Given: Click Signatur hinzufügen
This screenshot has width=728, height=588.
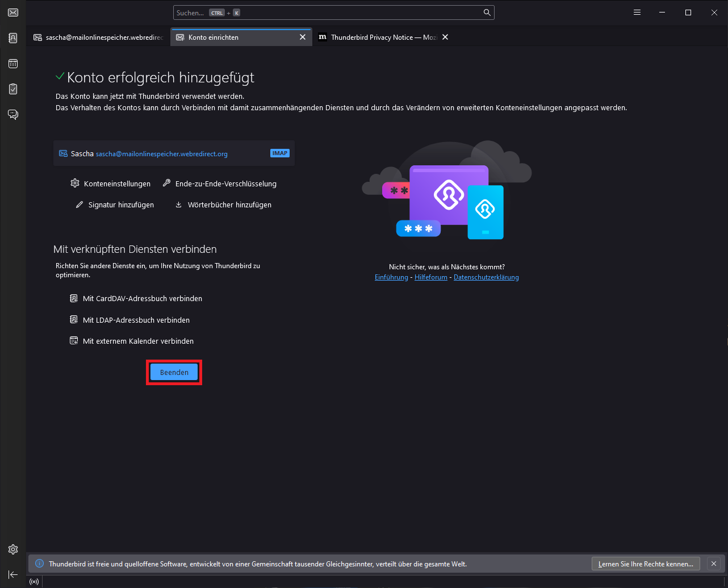Looking at the screenshot, I should coord(115,205).
